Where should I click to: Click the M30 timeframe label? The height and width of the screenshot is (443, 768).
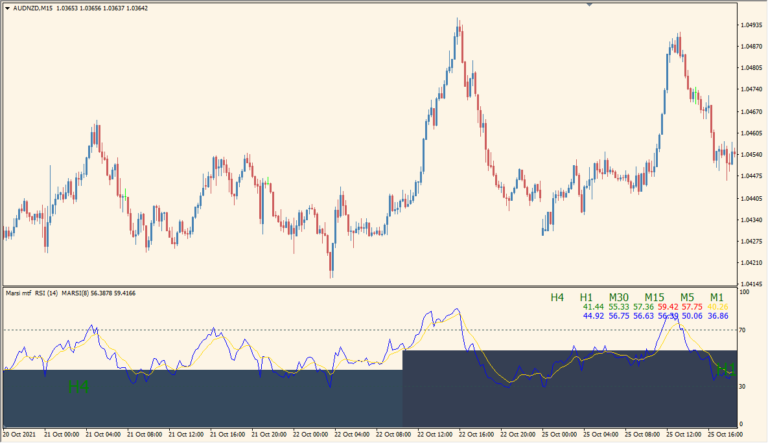coord(620,297)
